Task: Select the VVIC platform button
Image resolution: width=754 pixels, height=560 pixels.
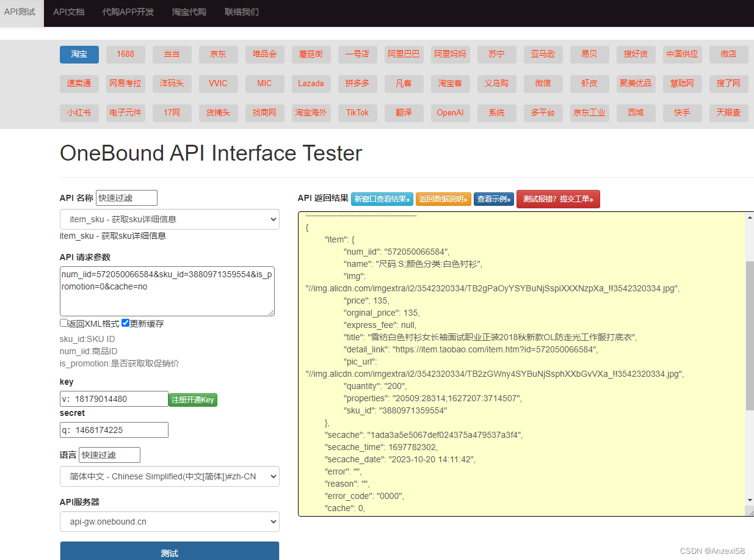Action: (x=219, y=84)
